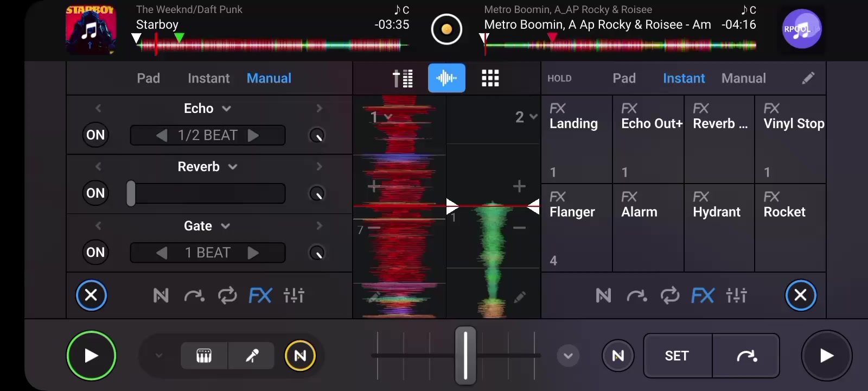Zoom in deck 2 waveform with plus

[x=519, y=187]
